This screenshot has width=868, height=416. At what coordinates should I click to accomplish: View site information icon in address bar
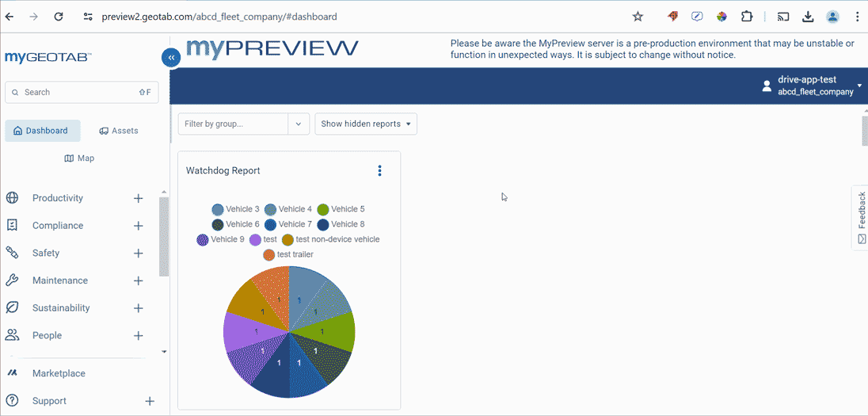point(87,17)
